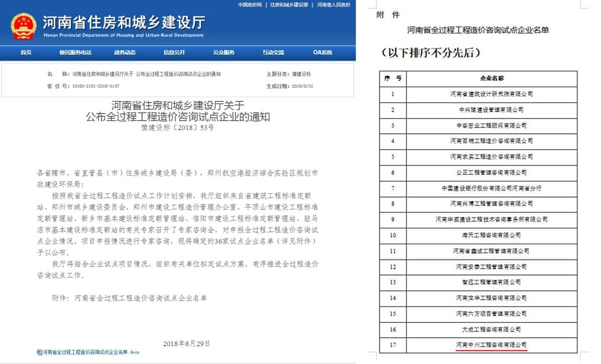Screen dimensions: 601x364
Task: Select row 河南省建筑设计研究院有限公司
Action: 478,94
